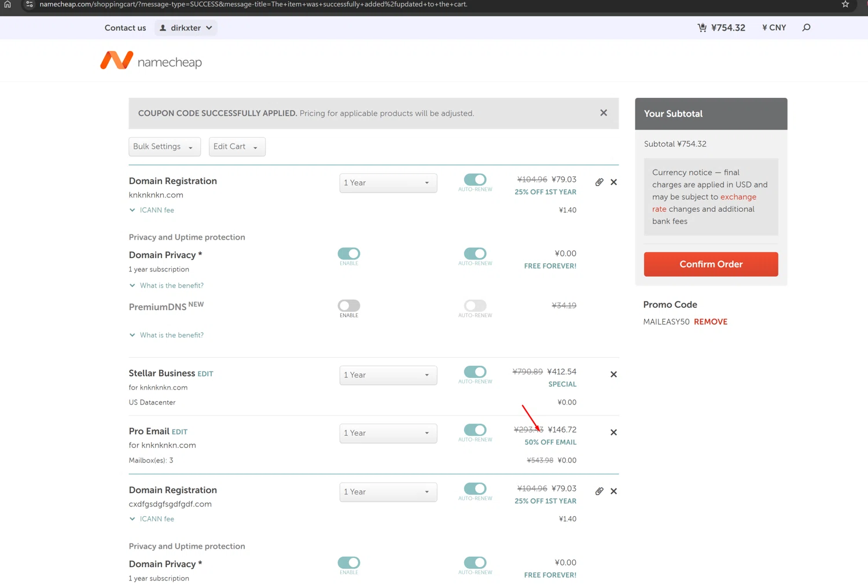Remove Stellar Business from cart
Image resolution: width=868 pixels, height=588 pixels.
click(614, 374)
